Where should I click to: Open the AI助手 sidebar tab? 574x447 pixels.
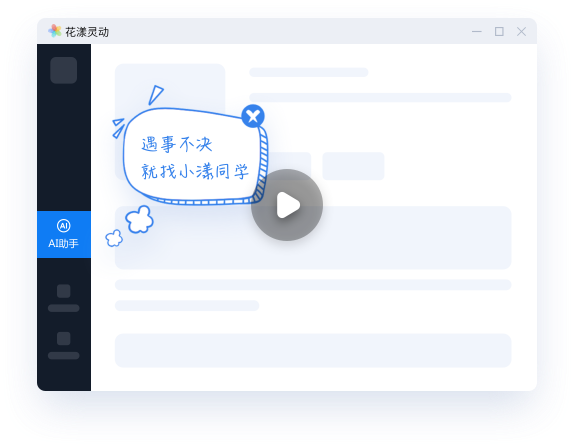point(64,234)
